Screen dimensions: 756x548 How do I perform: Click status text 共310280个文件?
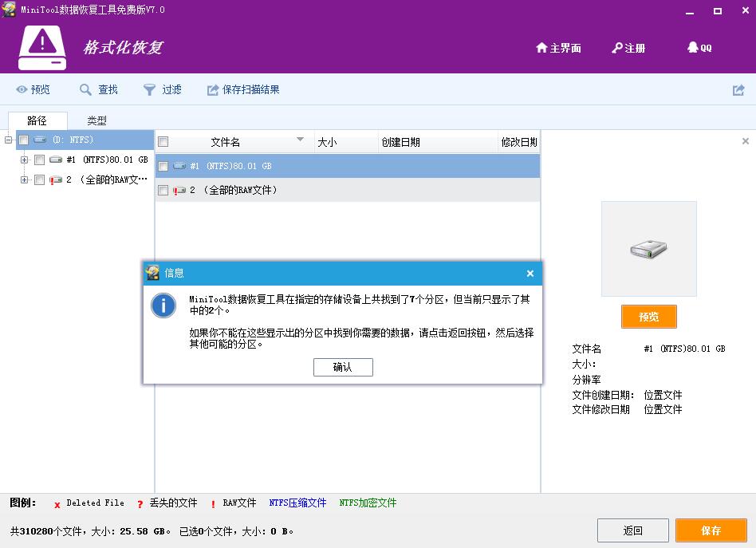[45, 531]
